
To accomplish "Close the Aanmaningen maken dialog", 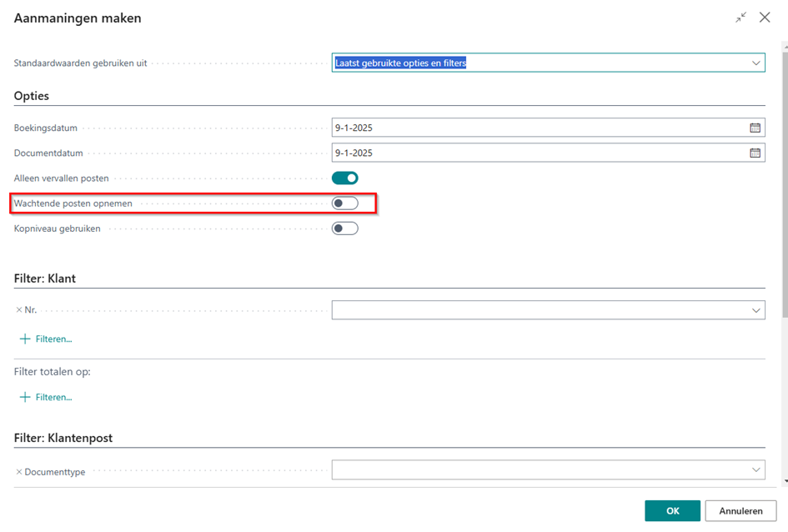I will point(765,18).
